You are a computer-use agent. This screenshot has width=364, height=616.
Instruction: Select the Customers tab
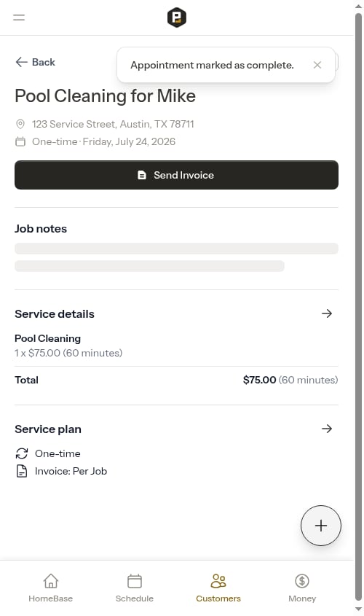[x=218, y=588]
